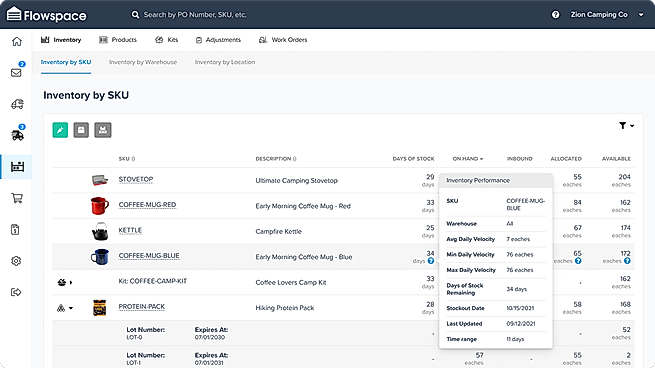This screenshot has width=655, height=368.
Task: Click the search magnifier icon
Action: point(135,15)
